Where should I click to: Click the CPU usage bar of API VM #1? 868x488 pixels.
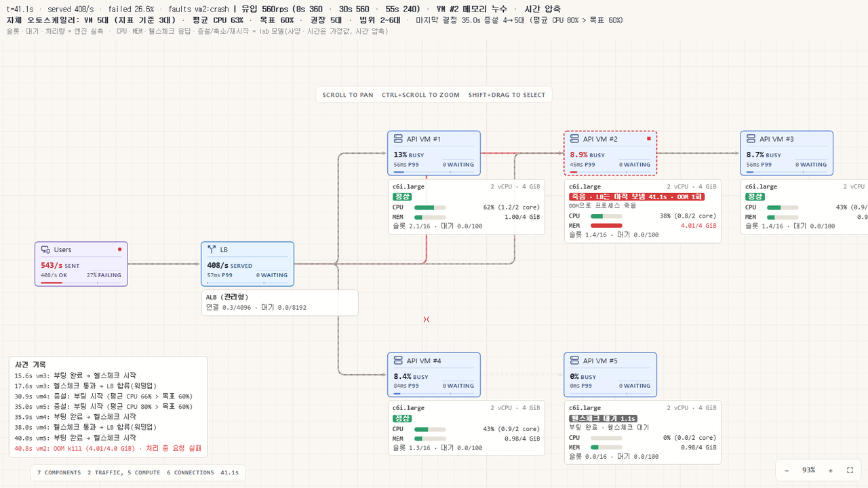429,207
